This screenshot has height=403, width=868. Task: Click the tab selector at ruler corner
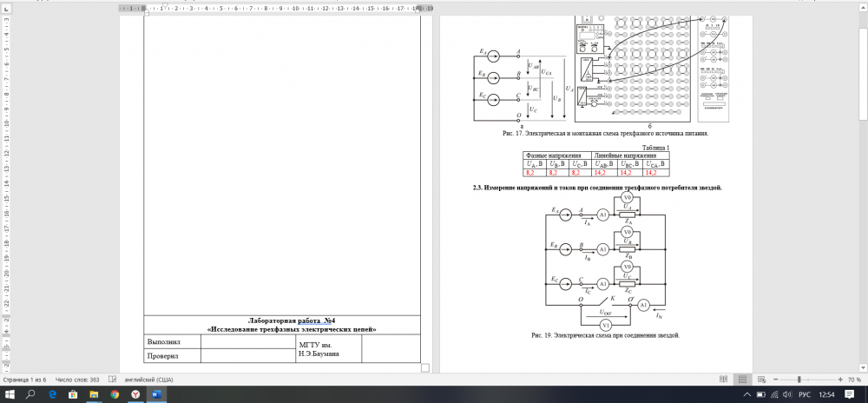5,7
